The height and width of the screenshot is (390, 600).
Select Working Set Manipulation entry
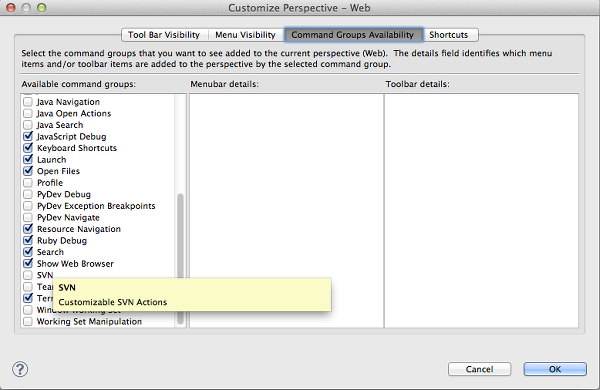point(89,321)
